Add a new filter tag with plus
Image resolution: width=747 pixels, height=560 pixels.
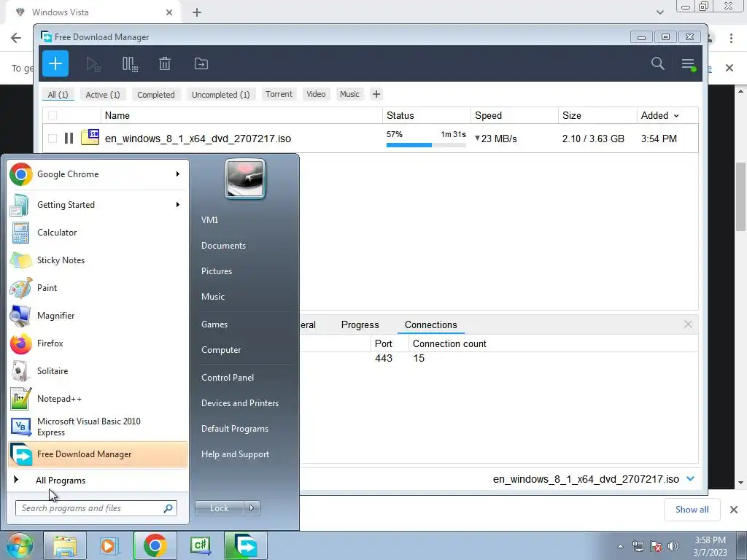[x=376, y=94]
